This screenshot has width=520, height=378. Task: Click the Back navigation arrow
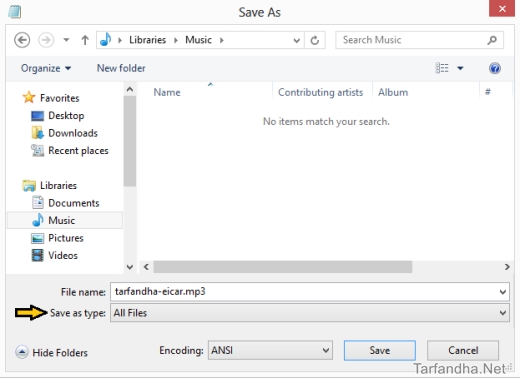(x=22, y=40)
